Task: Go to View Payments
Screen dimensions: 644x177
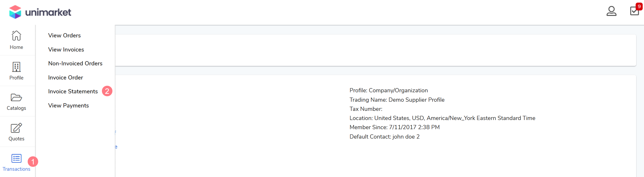Action: [68, 105]
